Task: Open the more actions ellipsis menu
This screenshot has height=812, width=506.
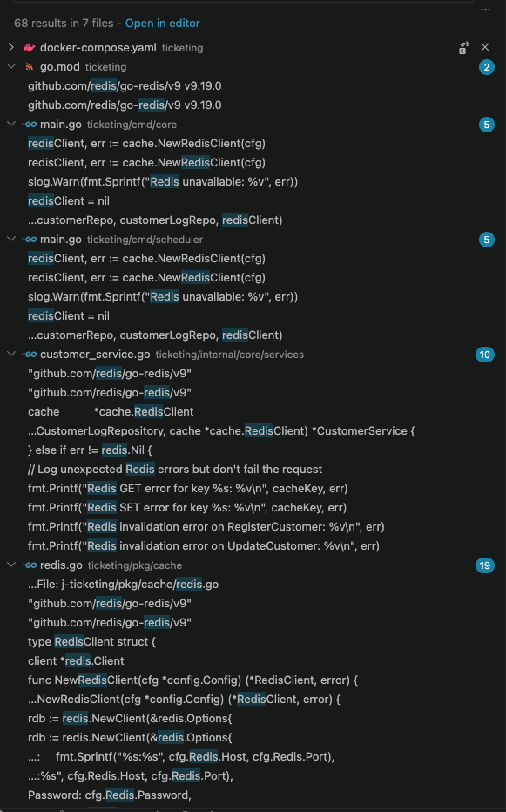Action: coord(485,10)
